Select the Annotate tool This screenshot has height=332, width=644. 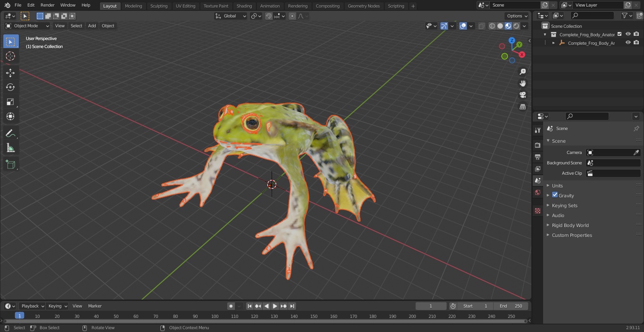[10, 134]
